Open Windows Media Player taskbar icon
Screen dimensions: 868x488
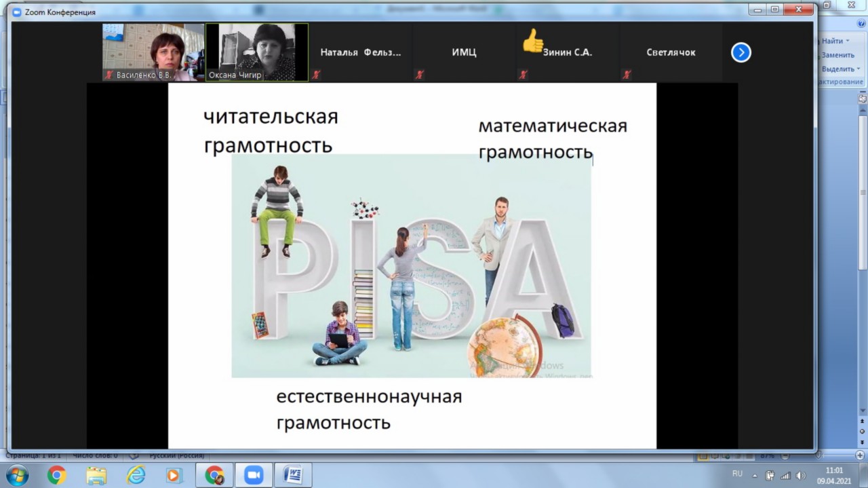[x=174, y=475]
